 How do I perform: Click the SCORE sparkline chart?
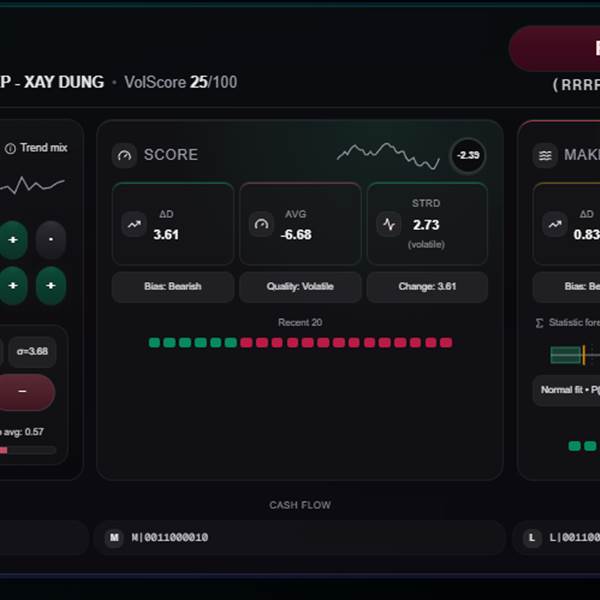click(388, 156)
